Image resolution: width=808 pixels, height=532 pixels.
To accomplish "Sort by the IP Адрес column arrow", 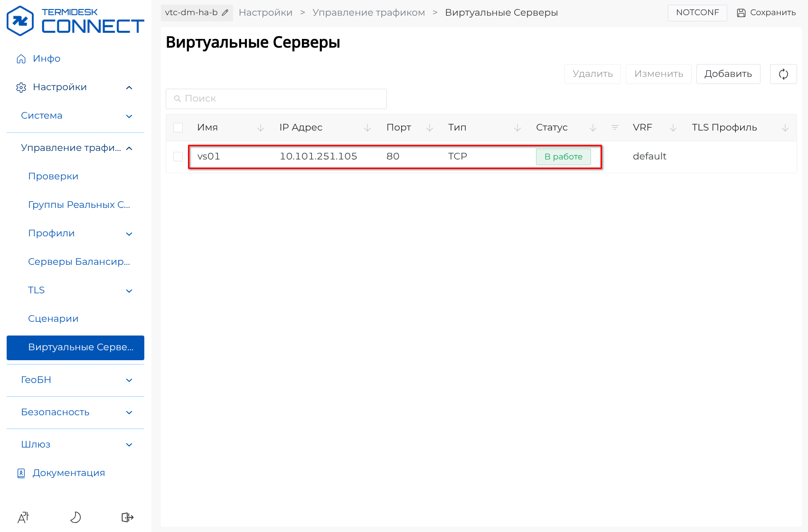I will pyautogui.click(x=367, y=128).
